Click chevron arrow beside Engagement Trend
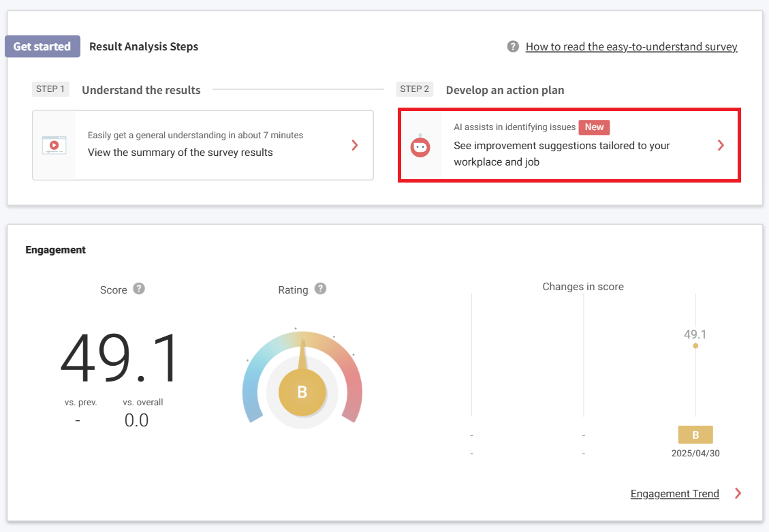 [738, 493]
